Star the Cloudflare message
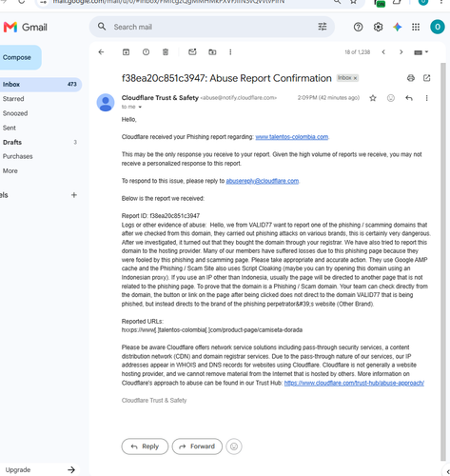The image size is (450, 476). click(x=373, y=98)
